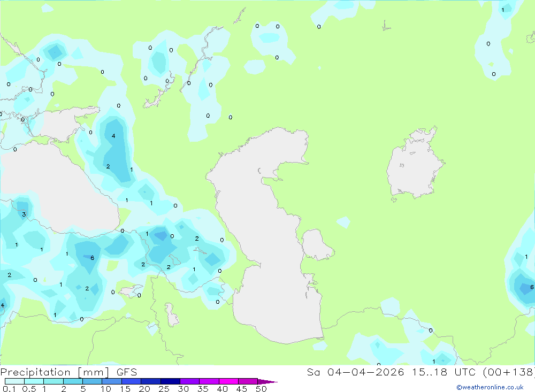Image resolution: width=535 pixels, height=392 pixels.
Task: Click the 2–5 mm legend color swatch
Action: click(73, 381)
